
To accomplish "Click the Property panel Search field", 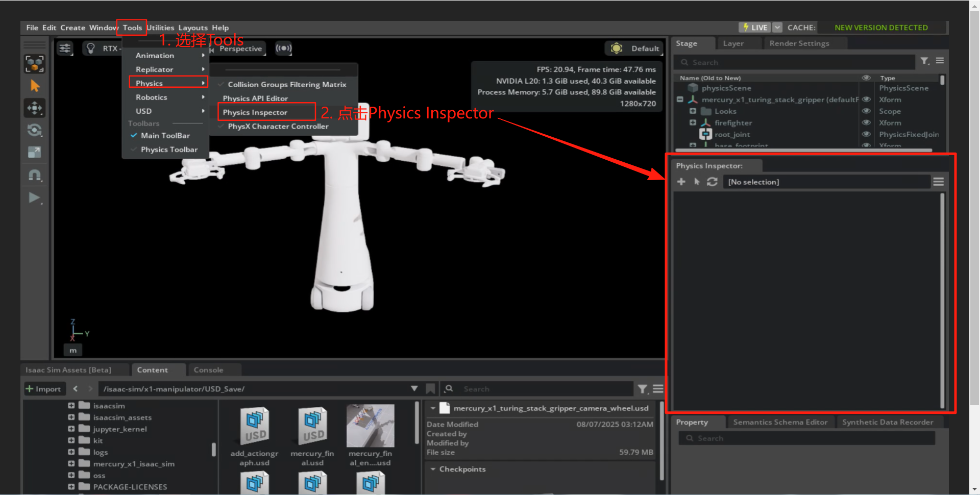I will (806, 438).
